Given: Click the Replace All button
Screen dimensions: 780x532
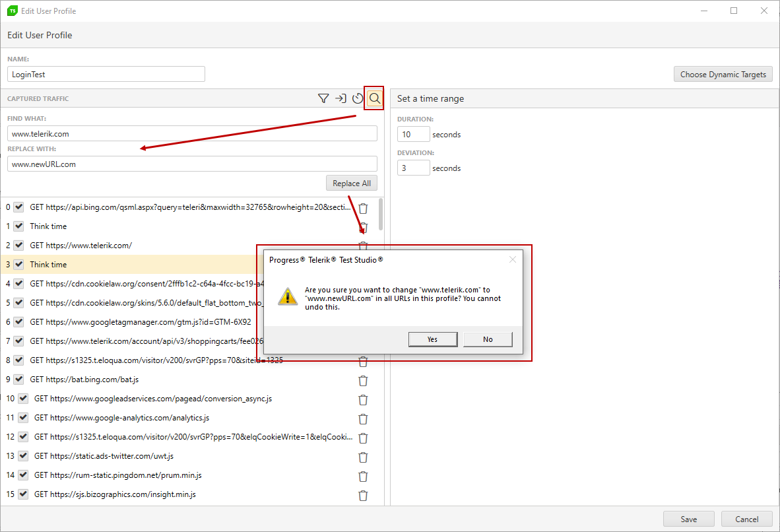Looking at the screenshot, I should pos(352,183).
